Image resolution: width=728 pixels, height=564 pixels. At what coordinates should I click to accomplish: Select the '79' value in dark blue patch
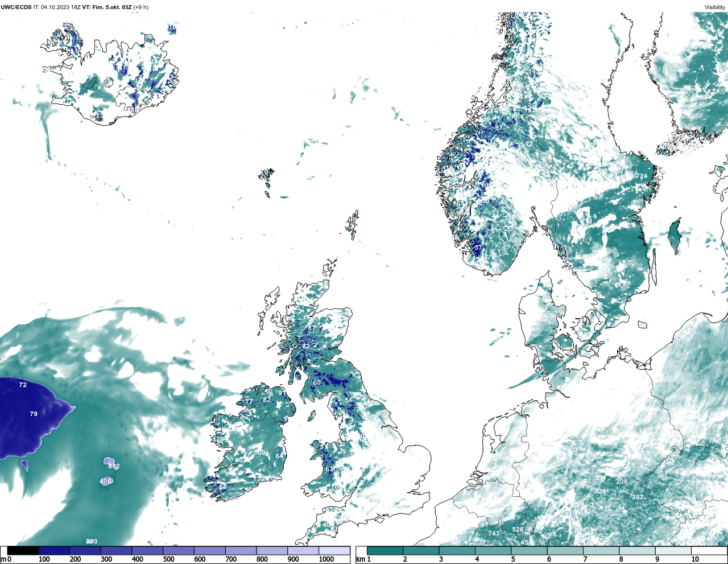coord(34,414)
